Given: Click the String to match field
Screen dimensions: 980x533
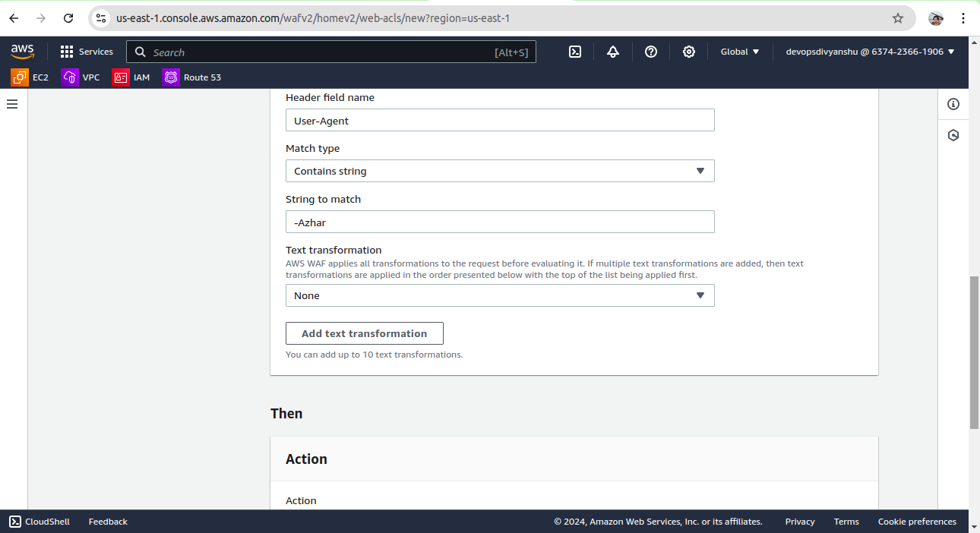Looking at the screenshot, I should click(x=500, y=222).
